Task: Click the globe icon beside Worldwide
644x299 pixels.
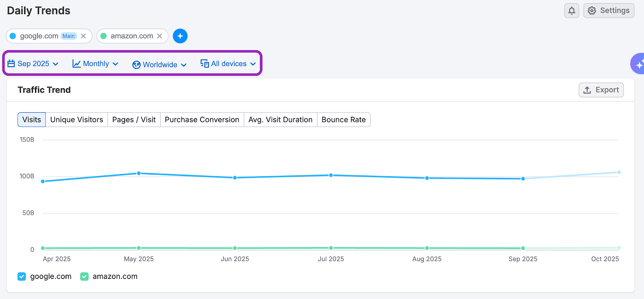Action: (136, 65)
